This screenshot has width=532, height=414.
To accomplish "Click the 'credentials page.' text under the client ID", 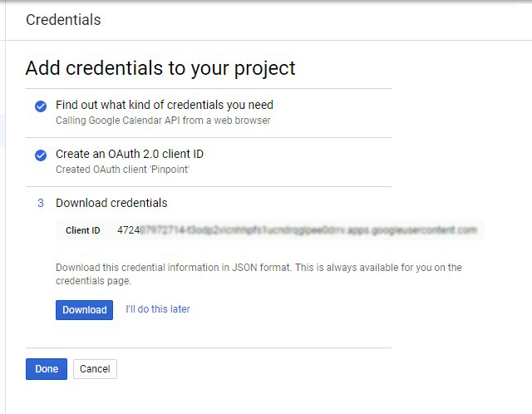I will point(93,281).
